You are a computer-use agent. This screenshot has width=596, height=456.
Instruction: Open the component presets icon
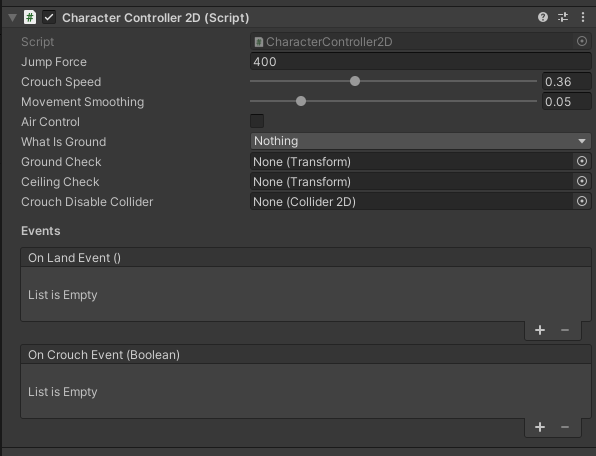tap(563, 17)
